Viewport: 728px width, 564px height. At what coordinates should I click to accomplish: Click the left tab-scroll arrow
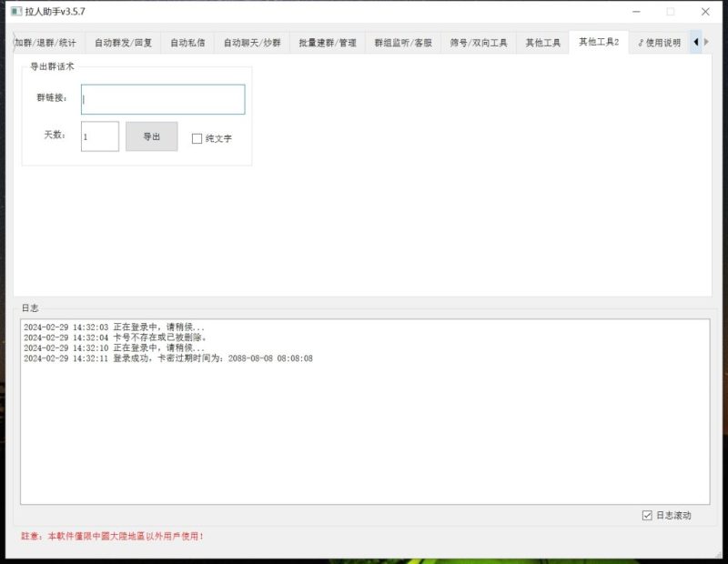click(697, 42)
